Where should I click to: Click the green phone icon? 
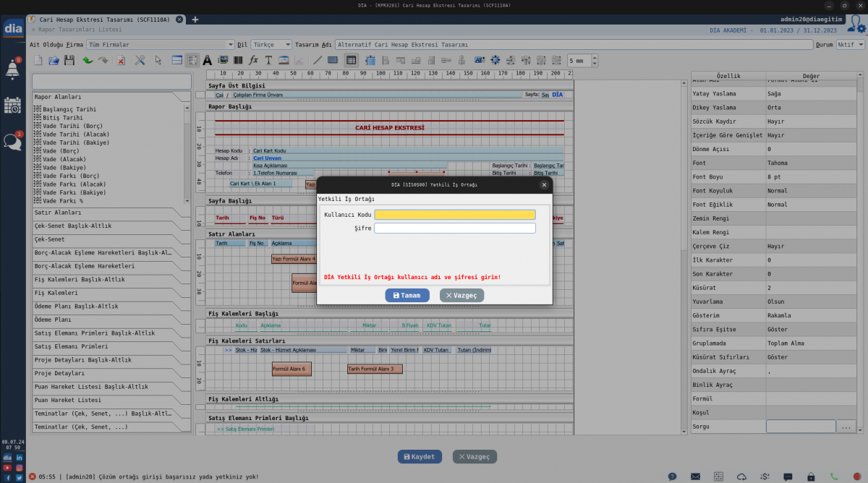click(834, 476)
